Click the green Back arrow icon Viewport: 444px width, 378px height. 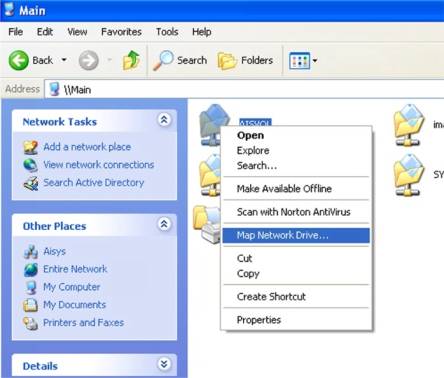18,60
